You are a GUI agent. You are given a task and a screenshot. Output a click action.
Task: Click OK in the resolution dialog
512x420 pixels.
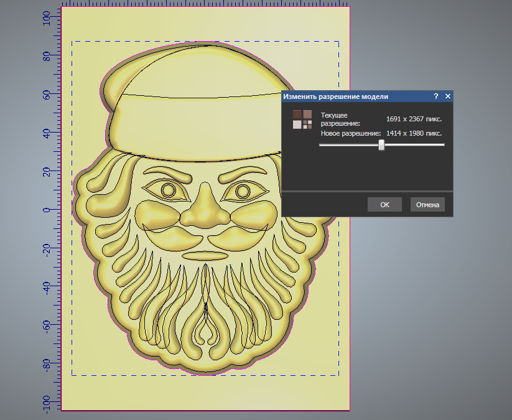point(384,205)
